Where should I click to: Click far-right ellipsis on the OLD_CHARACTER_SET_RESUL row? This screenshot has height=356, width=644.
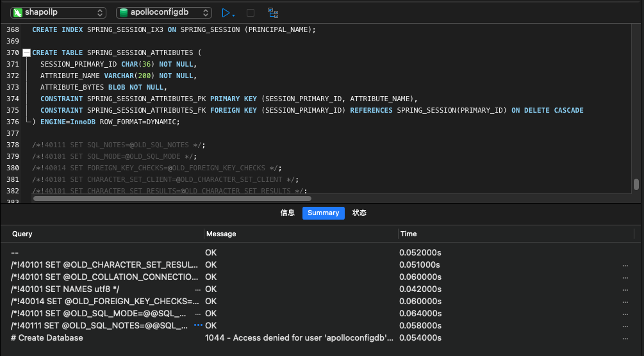click(625, 266)
